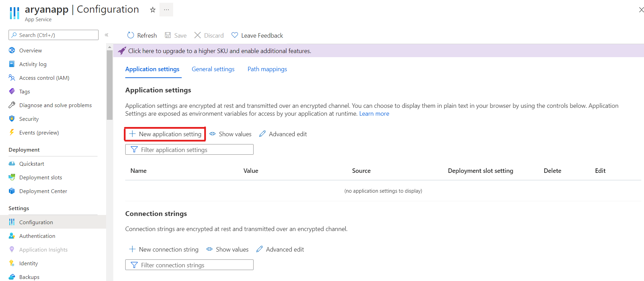The image size is (644, 281).
Task: Open the Learn more link
Action: [374, 114]
